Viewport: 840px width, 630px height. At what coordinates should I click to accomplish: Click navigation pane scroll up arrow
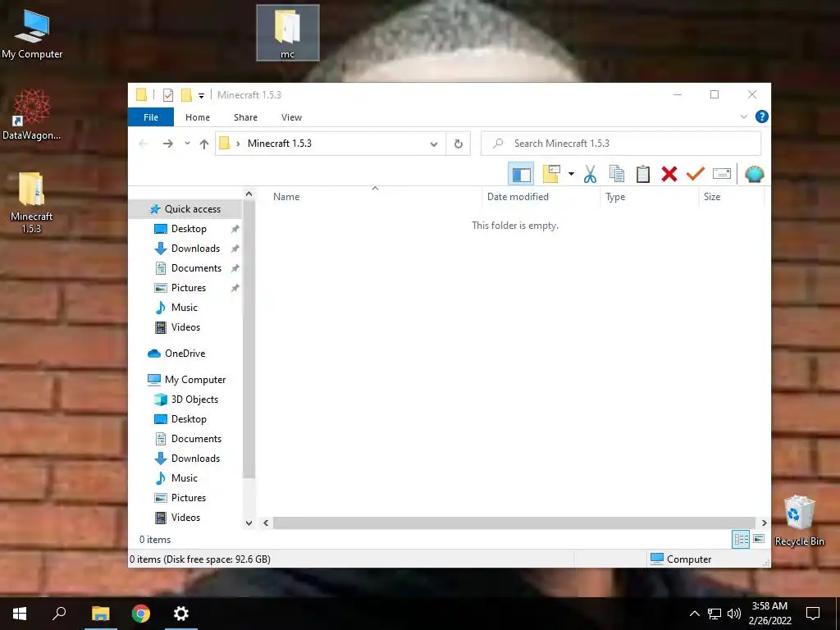[x=249, y=194]
